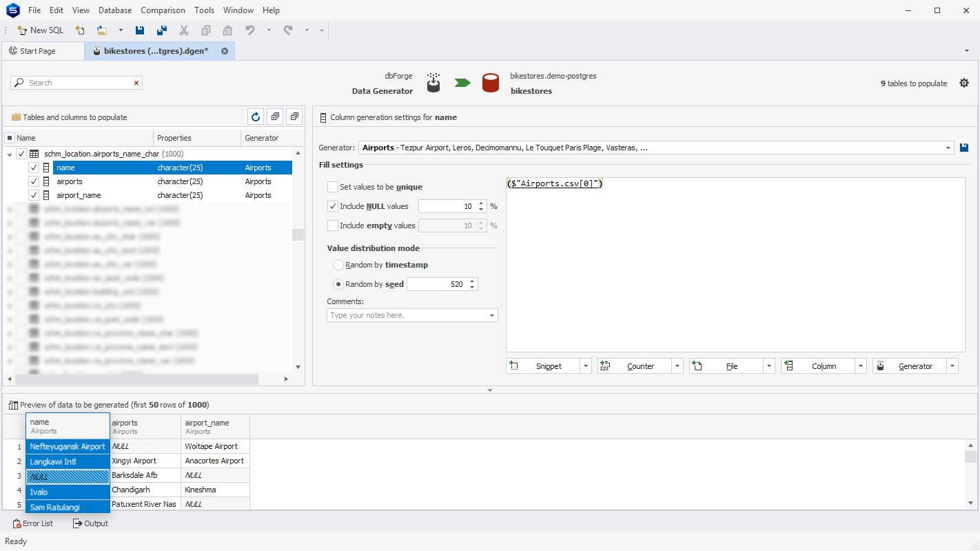Enable Include empty values checkbox
This screenshot has height=551, width=980.
[333, 226]
